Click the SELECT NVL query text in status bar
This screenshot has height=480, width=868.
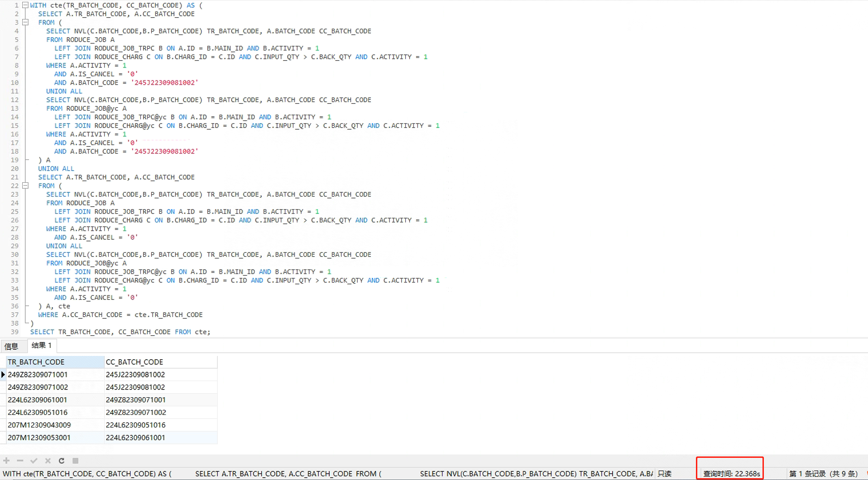coord(537,474)
